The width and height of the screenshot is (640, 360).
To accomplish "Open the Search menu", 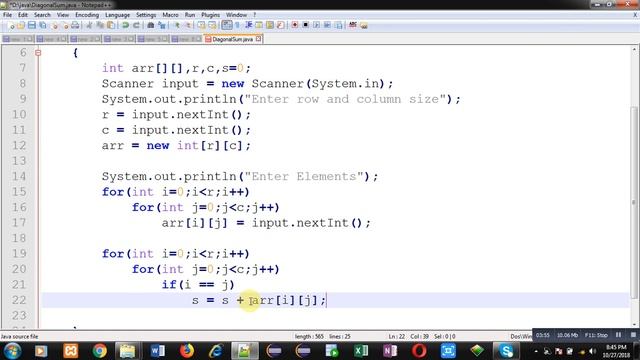I will tap(42, 15).
